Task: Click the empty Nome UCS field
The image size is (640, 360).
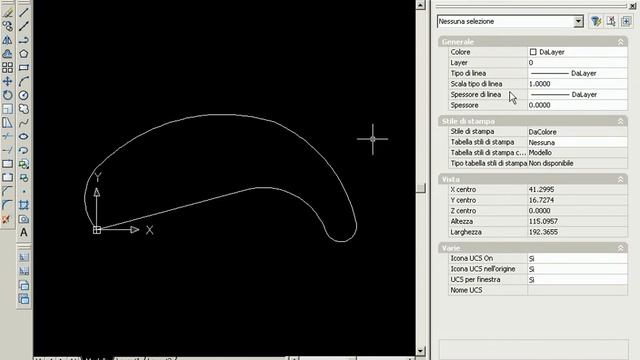Action: tap(578, 291)
